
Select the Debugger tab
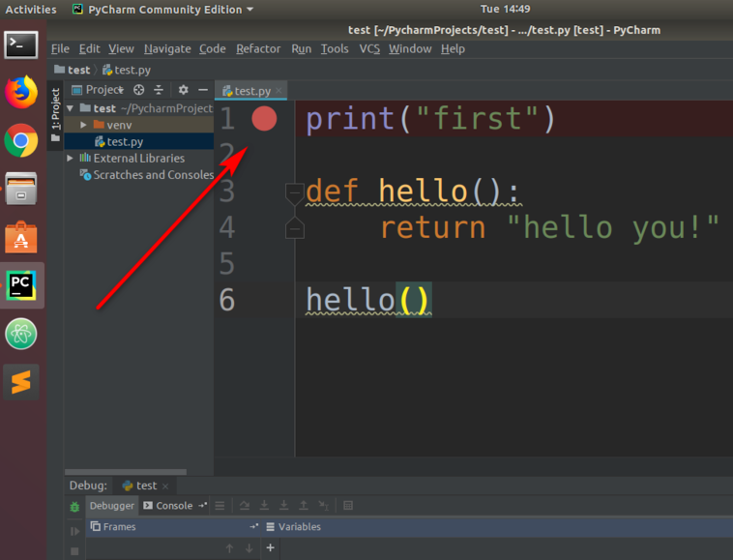112,505
